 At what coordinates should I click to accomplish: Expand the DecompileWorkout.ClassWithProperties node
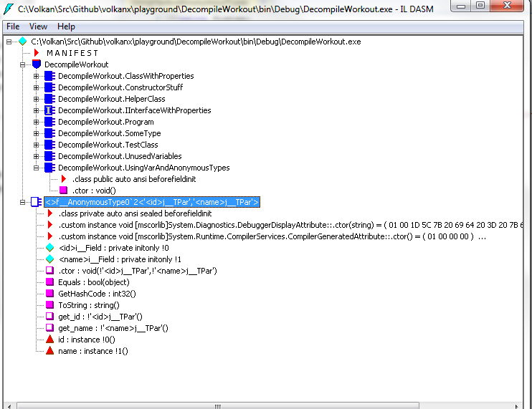tap(36, 76)
